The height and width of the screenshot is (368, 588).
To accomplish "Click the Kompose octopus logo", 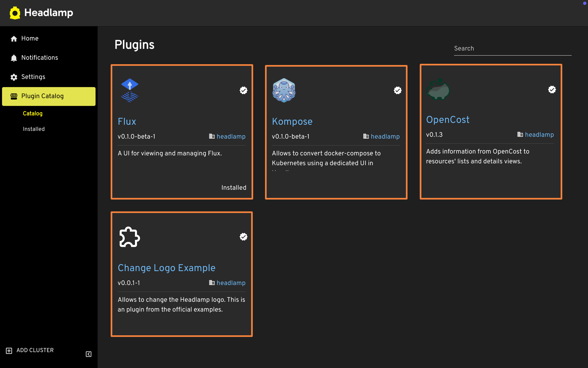I will coord(284,90).
